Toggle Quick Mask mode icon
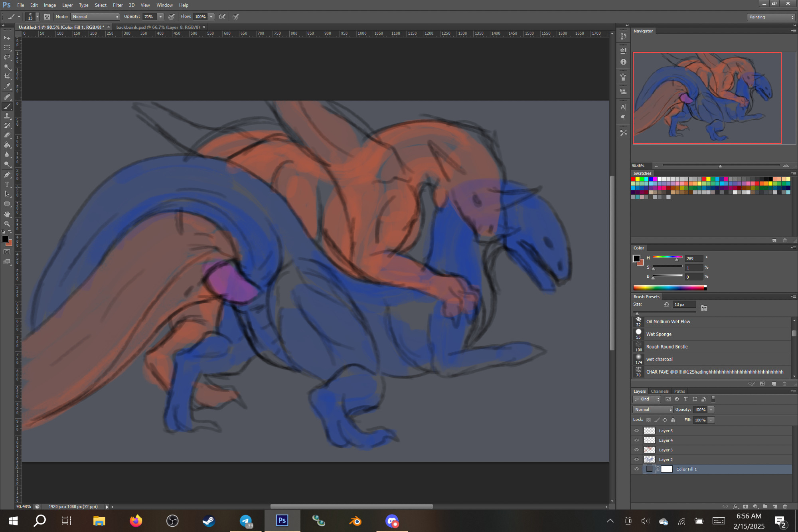Viewport: 798px width, 532px height. tap(7, 252)
